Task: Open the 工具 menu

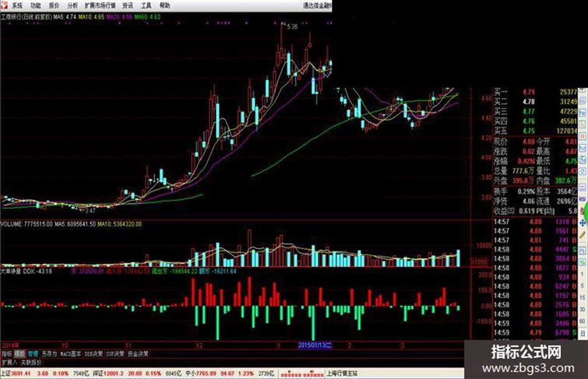Action: point(146,5)
